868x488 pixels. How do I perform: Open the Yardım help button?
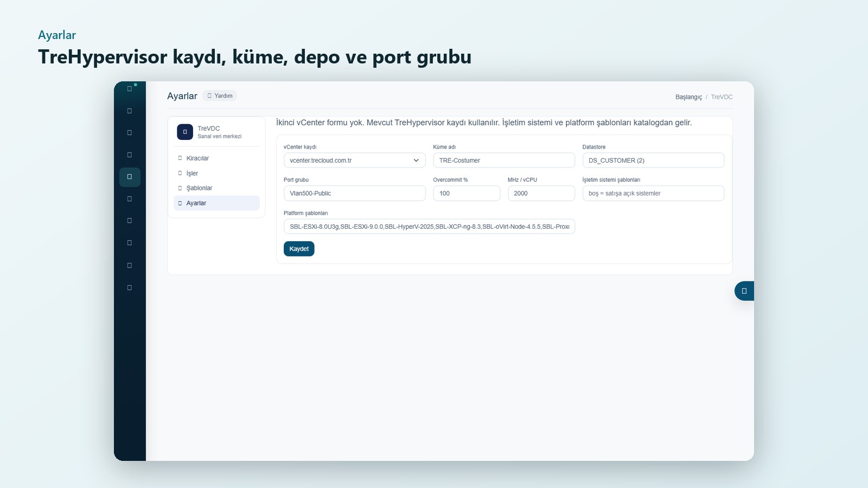coord(220,96)
